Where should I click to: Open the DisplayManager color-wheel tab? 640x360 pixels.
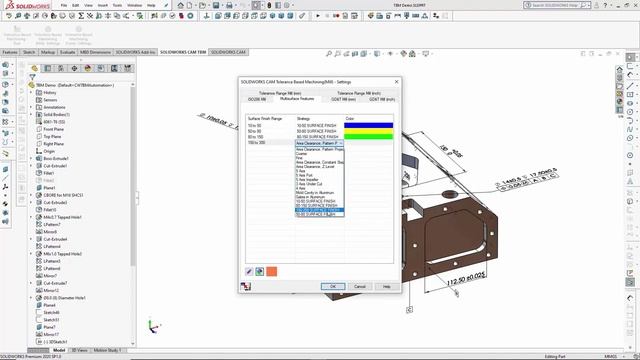87,69
